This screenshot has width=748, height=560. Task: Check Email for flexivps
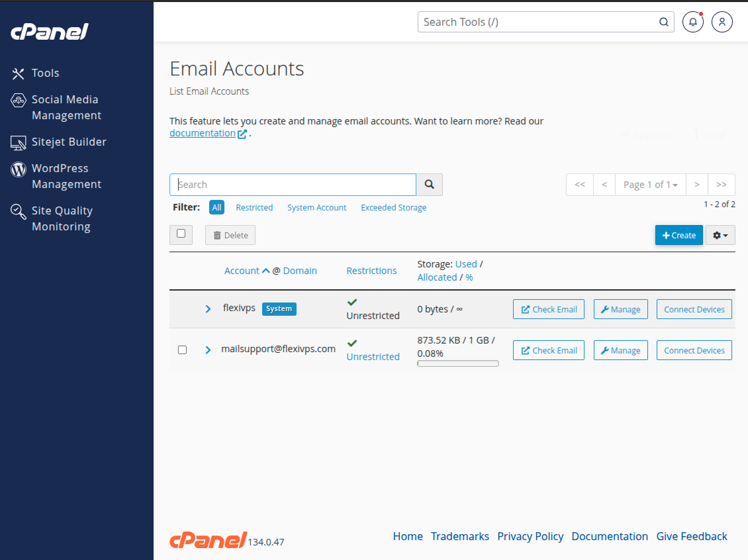[x=549, y=309]
